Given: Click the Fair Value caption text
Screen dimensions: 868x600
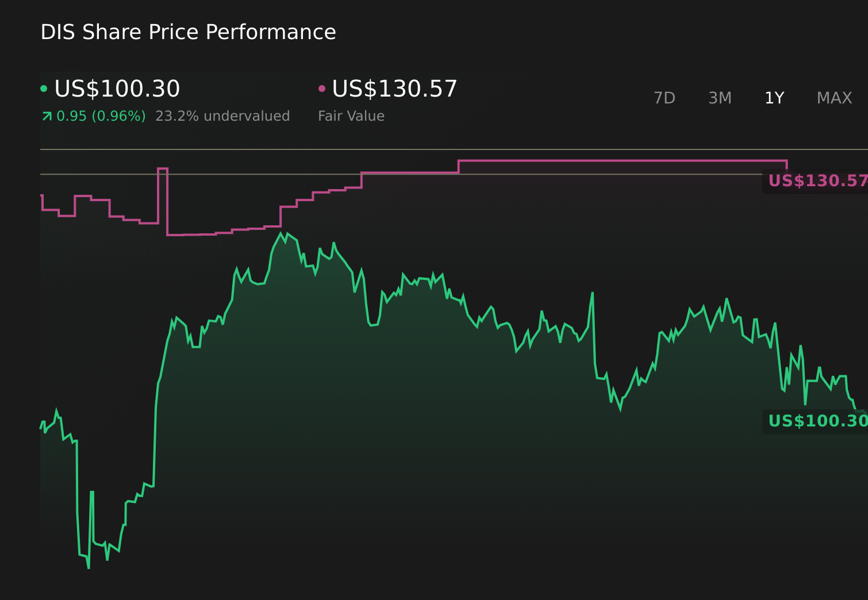Looking at the screenshot, I should [351, 116].
